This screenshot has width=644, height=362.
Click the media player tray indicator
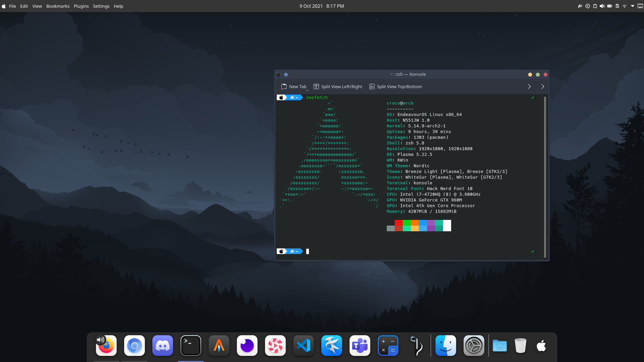click(x=588, y=6)
